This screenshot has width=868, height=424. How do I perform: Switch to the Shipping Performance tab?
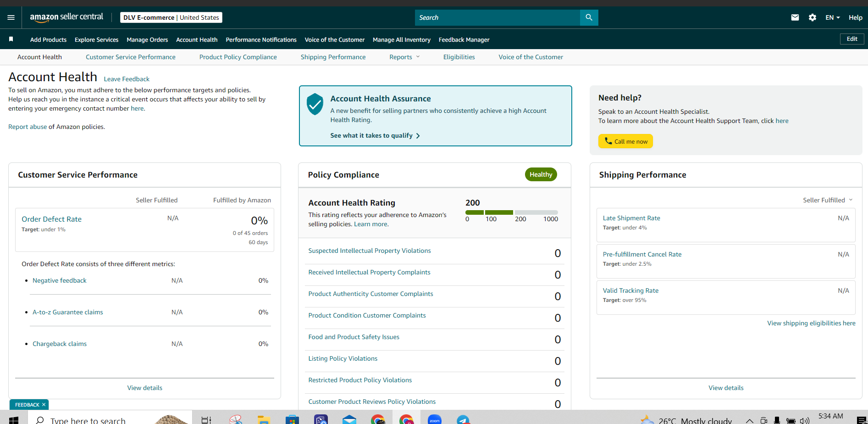(333, 57)
